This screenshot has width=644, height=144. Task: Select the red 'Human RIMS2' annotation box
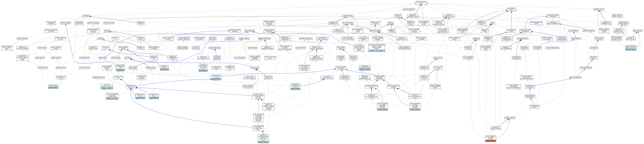pos(491,141)
